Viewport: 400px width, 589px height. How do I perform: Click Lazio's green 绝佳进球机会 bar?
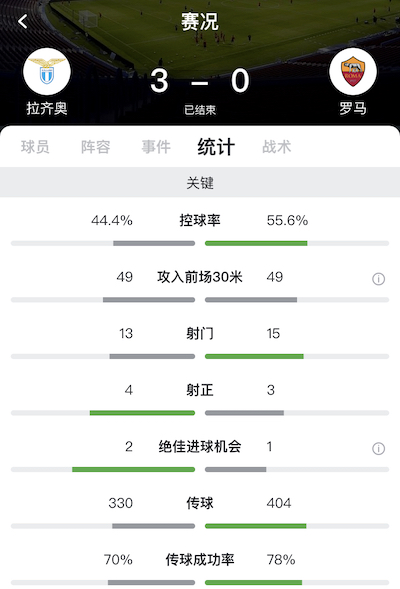133,470
